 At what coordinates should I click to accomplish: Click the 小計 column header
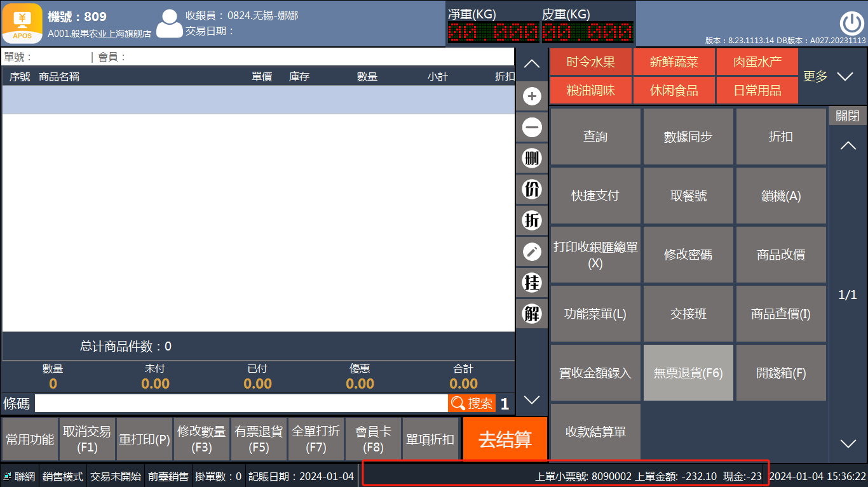(438, 77)
